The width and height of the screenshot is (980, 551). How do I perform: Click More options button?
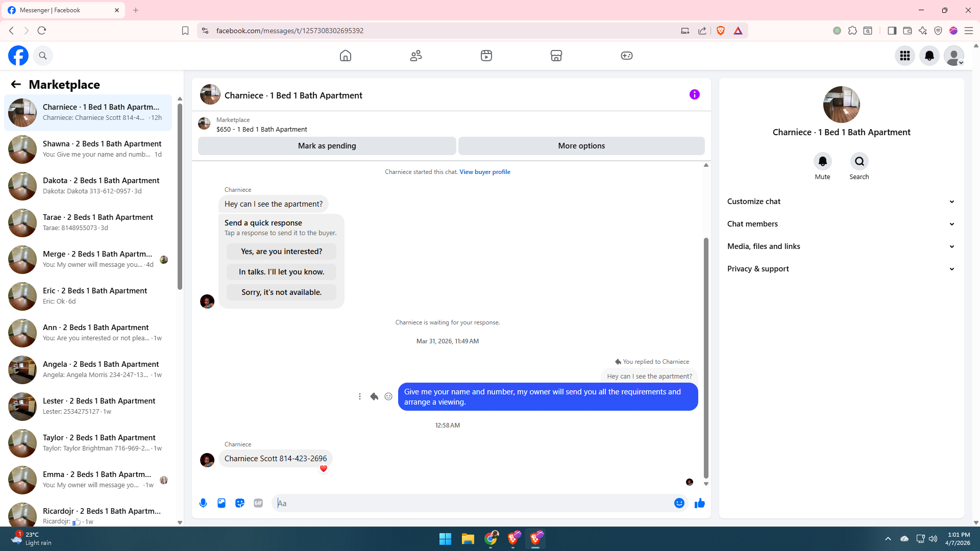pyautogui.click(x=581, y=146)
